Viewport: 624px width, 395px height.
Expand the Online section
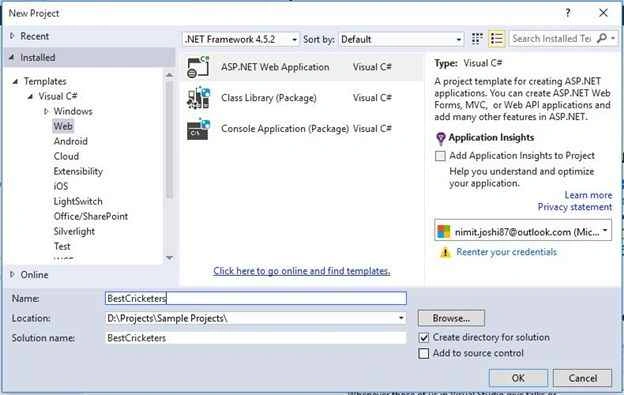point(12,274)
